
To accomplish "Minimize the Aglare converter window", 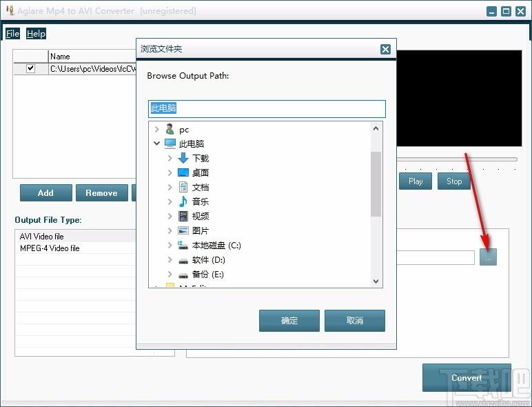I will click(491, 11).
